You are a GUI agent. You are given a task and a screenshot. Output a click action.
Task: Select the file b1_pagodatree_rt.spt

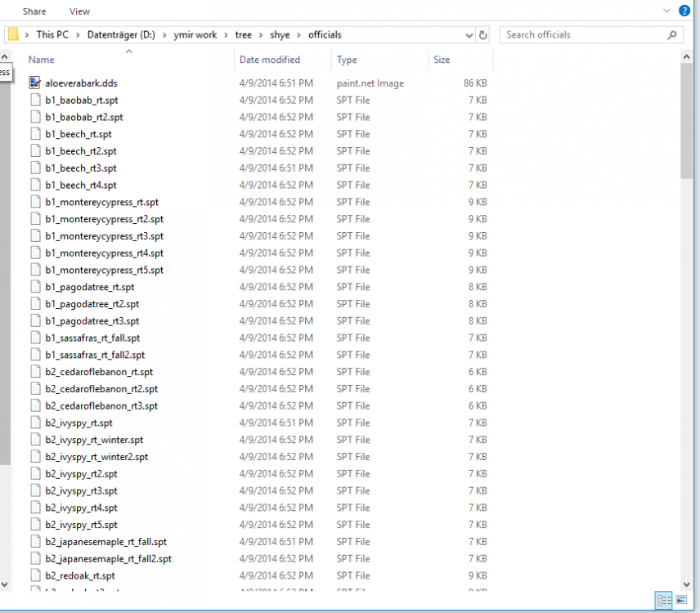coord(87,286)
